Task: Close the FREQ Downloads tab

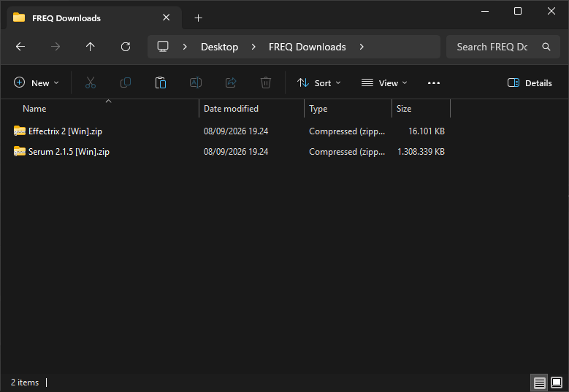Action: coord(167,18)
